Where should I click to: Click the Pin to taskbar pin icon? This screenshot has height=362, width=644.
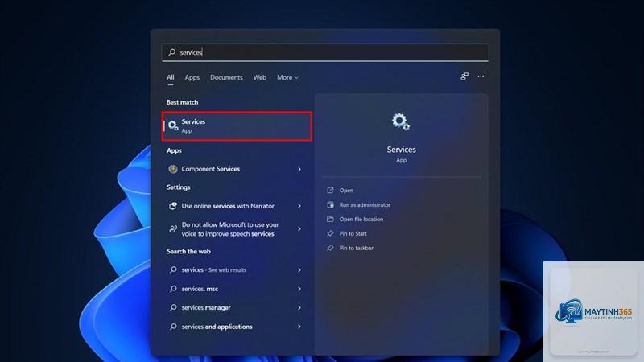[330, 248]
